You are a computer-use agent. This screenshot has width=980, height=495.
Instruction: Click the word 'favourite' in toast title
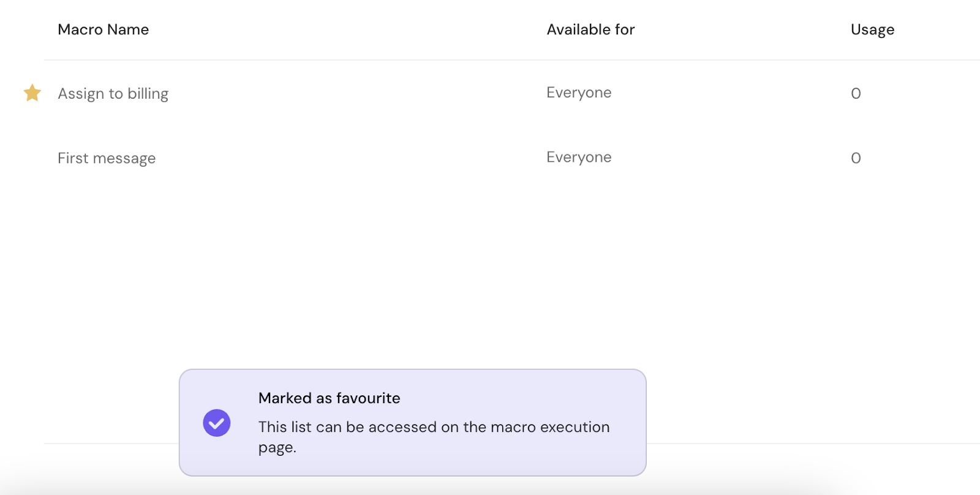click(x=367, y=398)
